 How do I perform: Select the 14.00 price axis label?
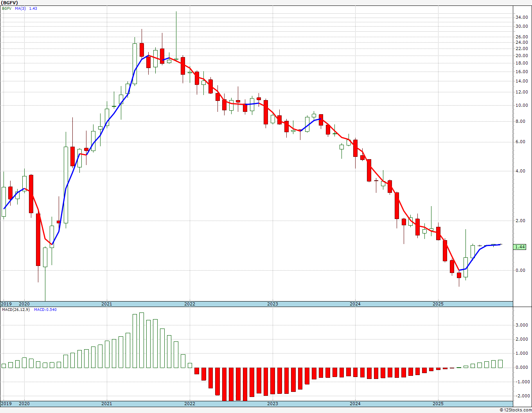[x=521, y=81]
